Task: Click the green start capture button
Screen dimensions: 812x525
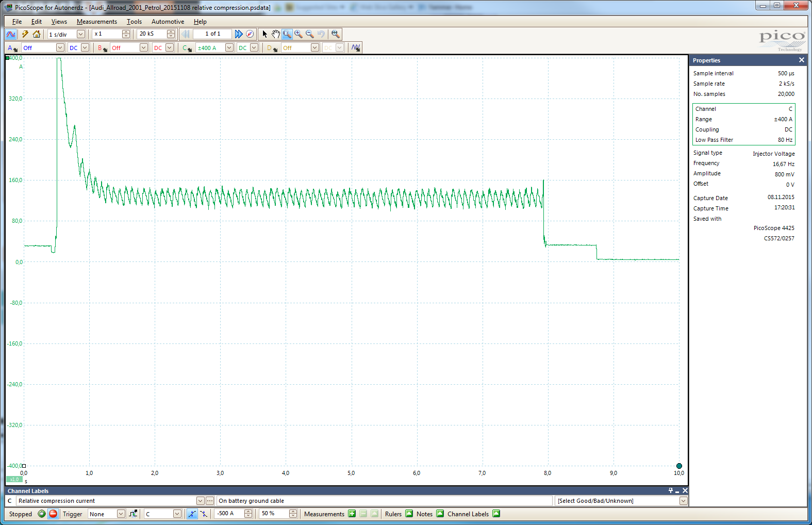Action: tap(42, 514)
